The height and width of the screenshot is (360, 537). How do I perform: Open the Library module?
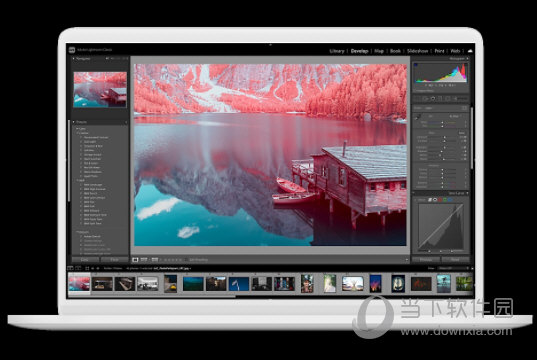(x=337, y=51)
